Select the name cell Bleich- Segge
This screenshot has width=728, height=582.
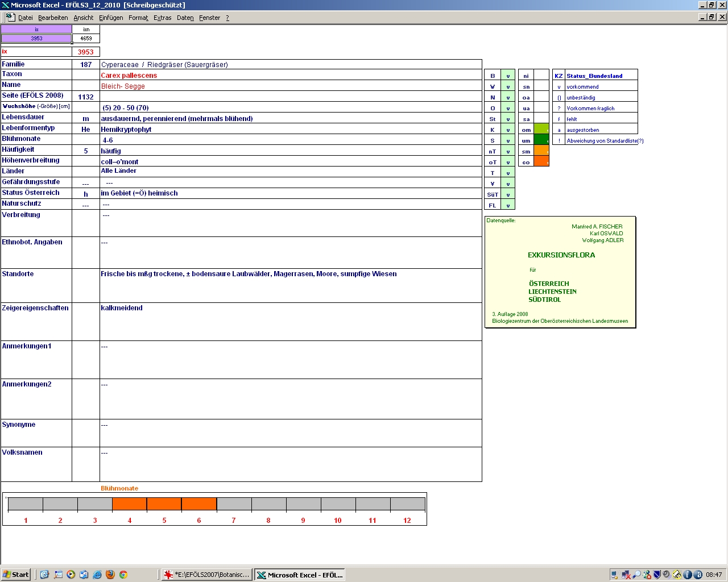123,86
